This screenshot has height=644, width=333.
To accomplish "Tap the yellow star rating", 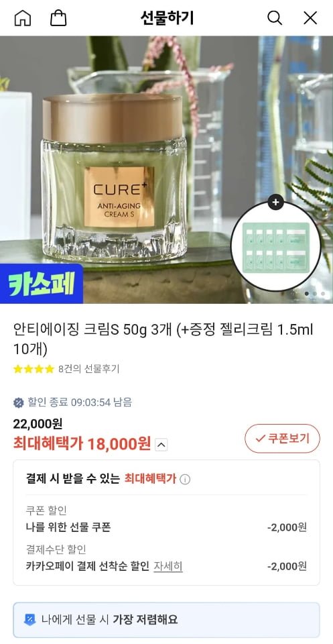I will pos(34,369).
